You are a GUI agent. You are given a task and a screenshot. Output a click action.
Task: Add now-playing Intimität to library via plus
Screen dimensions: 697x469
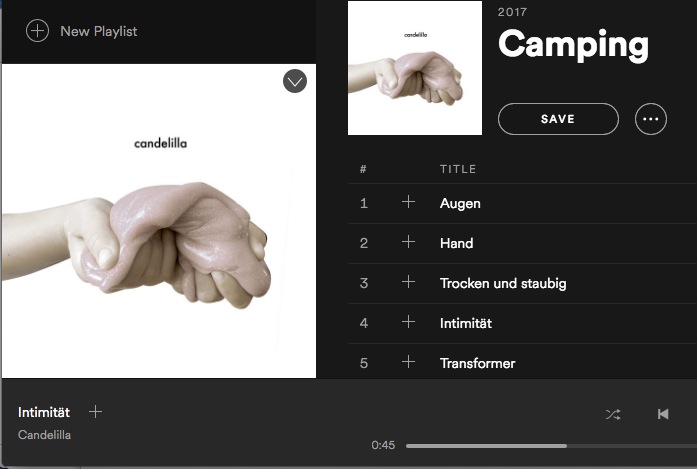tap(95, 412)
